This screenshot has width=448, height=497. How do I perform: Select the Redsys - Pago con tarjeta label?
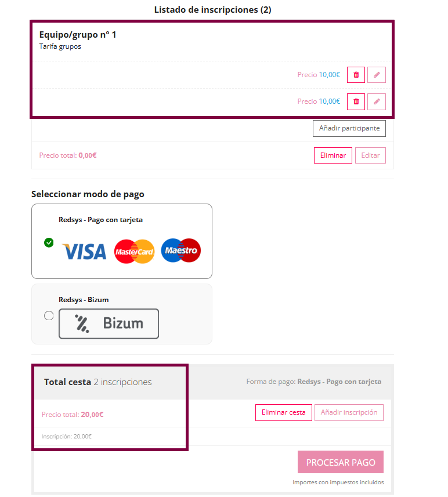(100, 220)
